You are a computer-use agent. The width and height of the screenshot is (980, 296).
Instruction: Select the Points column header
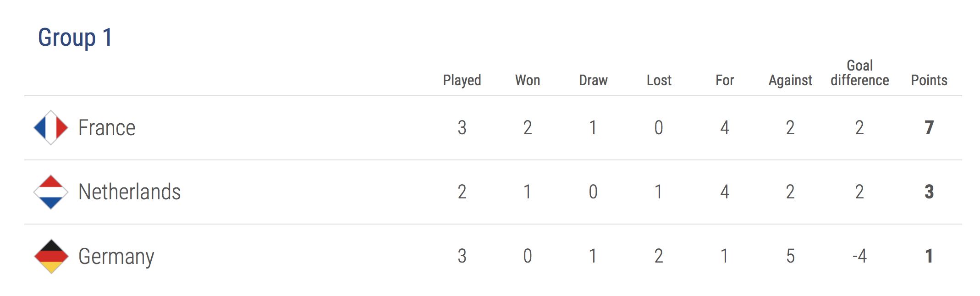pos(929,80)
